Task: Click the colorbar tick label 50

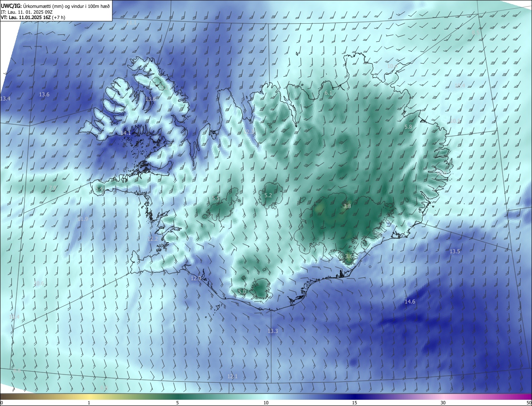Action: tap(529, 403)
